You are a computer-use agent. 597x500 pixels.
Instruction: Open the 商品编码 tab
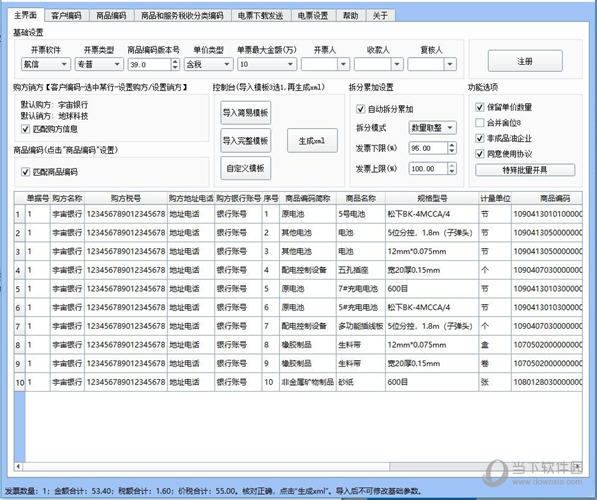(x=111, y=15)
